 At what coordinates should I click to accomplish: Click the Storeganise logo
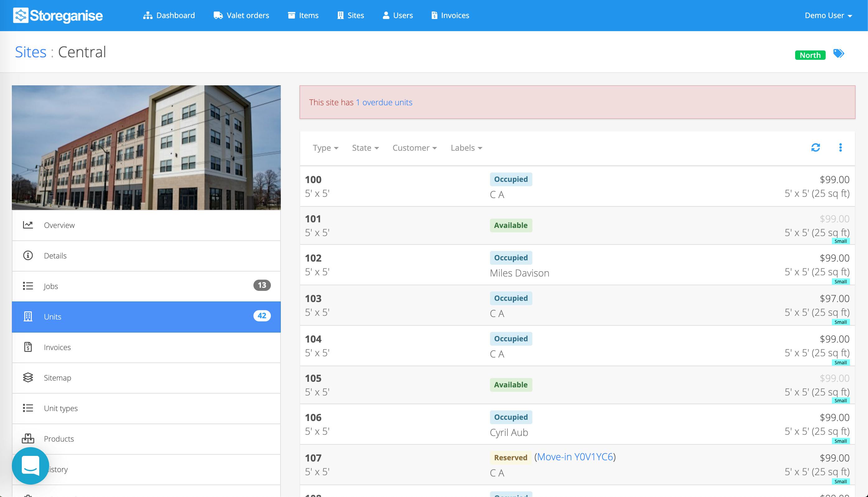pos(58,15)
